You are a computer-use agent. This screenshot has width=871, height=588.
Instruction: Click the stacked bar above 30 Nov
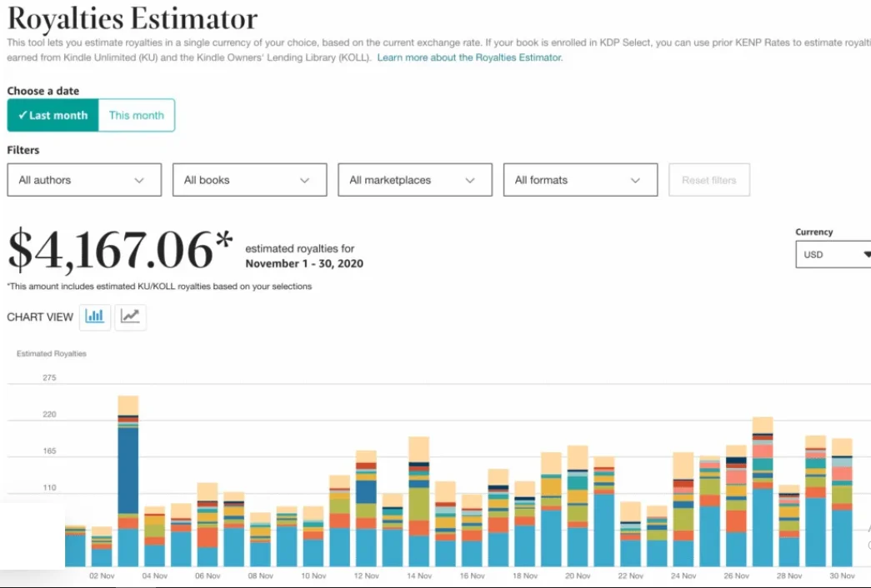tap(843, 491)
